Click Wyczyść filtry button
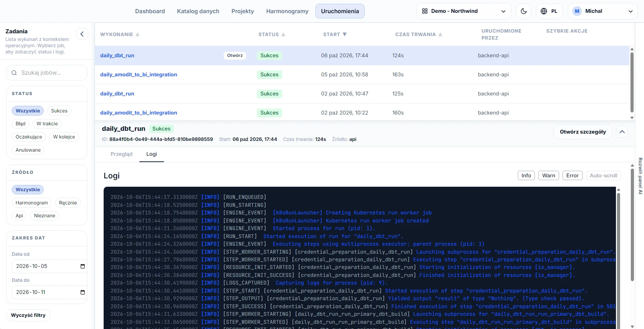The image size is (644, 329). (x=28, y=315)
